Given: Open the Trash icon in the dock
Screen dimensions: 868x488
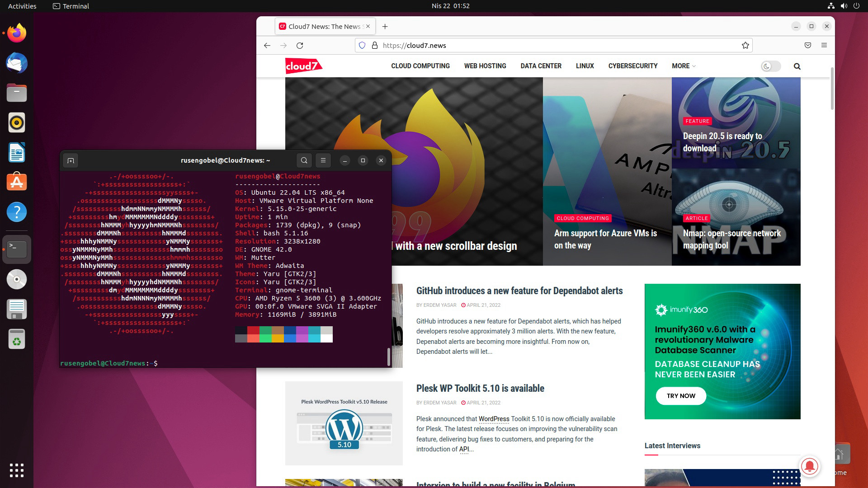Looking at the screenshot, I should tap(17, 339).
